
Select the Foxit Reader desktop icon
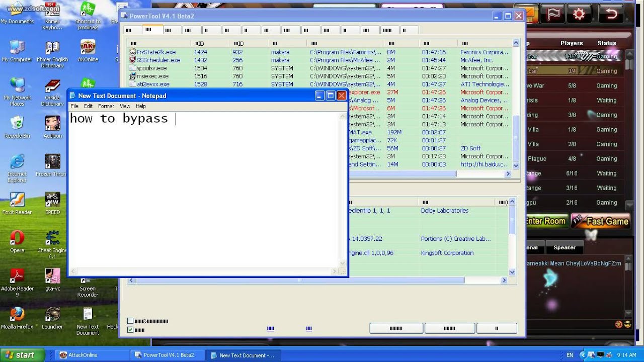[17, 204]
